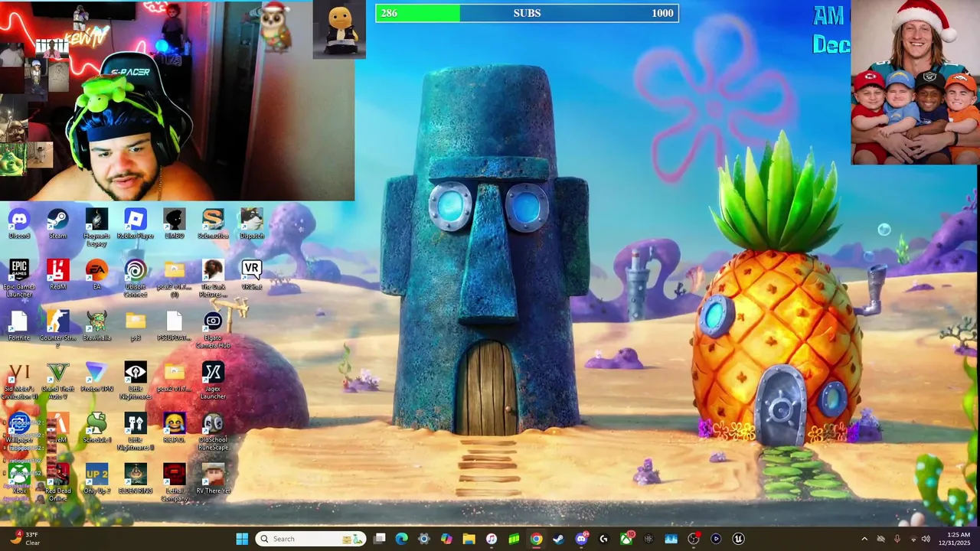
Task: Select the OldSchool RuneScape desktop icon
Action: click(x=213, y=432)
